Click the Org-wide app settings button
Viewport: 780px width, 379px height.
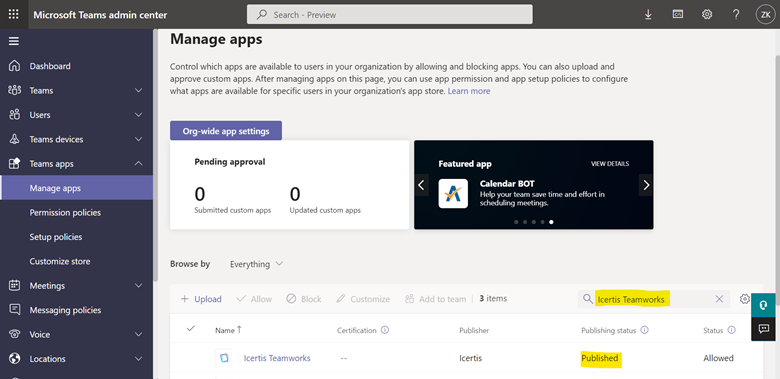(x=226, y=131)
